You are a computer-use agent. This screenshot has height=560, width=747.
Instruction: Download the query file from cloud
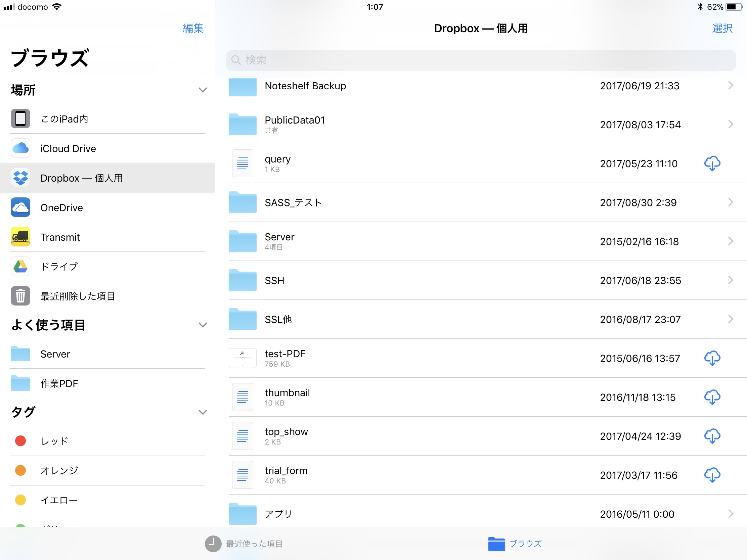(712, 164)
